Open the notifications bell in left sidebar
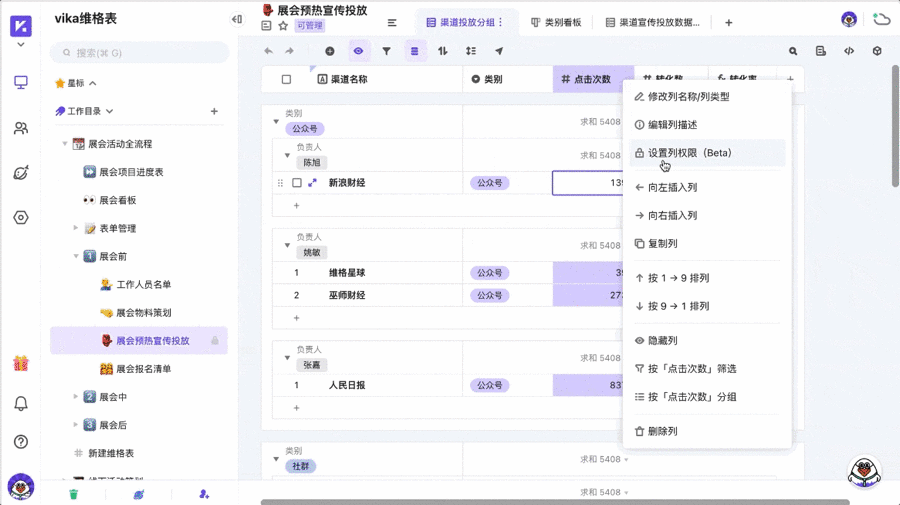Screen dimensions: 900x505 (x=20, y=403)
